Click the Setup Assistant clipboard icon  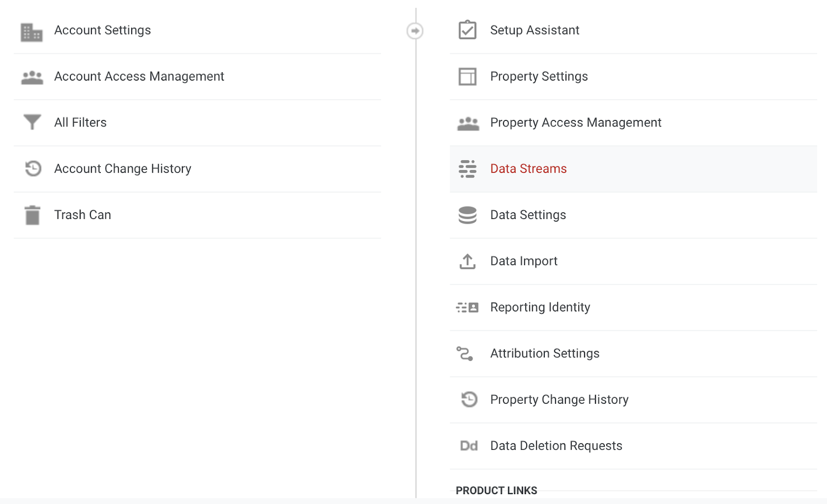[x=467, y=30]
